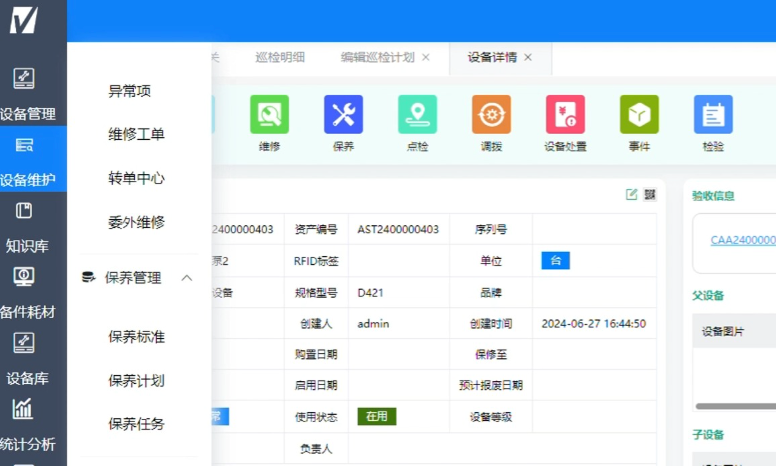Click the orange 调拨 transfer icon
Screen dimensions: 776x466
[491, 115]
